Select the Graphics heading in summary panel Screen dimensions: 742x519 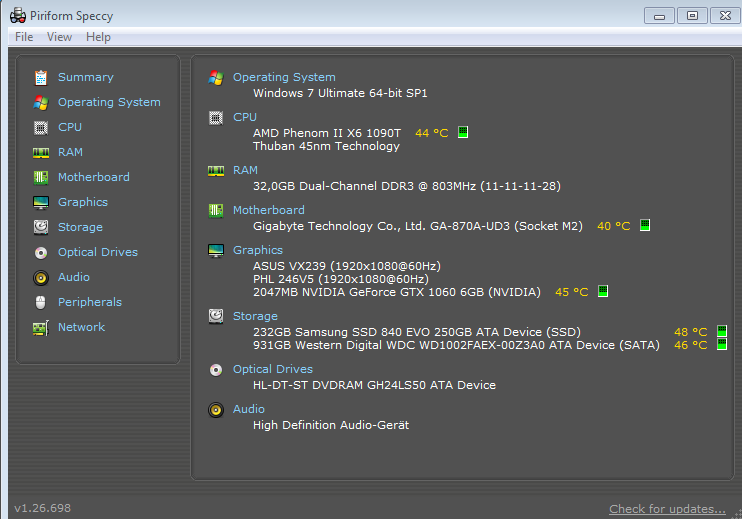[258, 250]
